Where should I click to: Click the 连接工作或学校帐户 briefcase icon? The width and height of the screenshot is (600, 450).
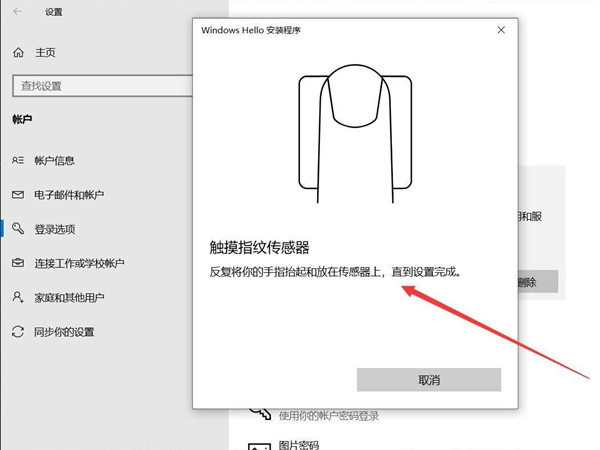click(17, 263)
